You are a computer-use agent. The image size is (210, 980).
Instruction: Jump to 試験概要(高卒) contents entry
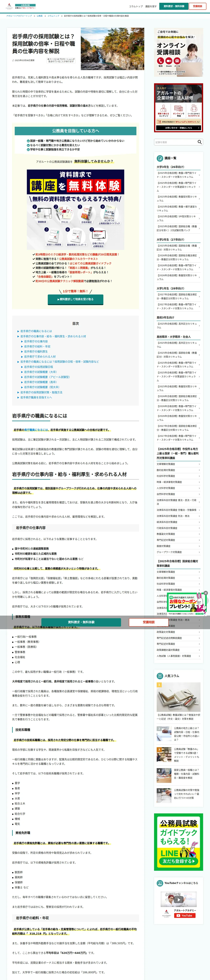click(x=40, y=382)
